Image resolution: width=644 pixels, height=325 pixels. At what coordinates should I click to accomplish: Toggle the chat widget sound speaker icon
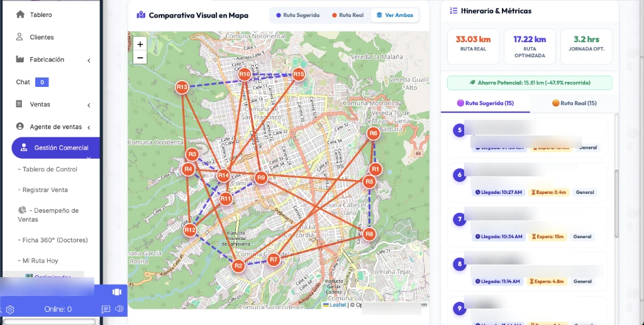coord(119,309)
